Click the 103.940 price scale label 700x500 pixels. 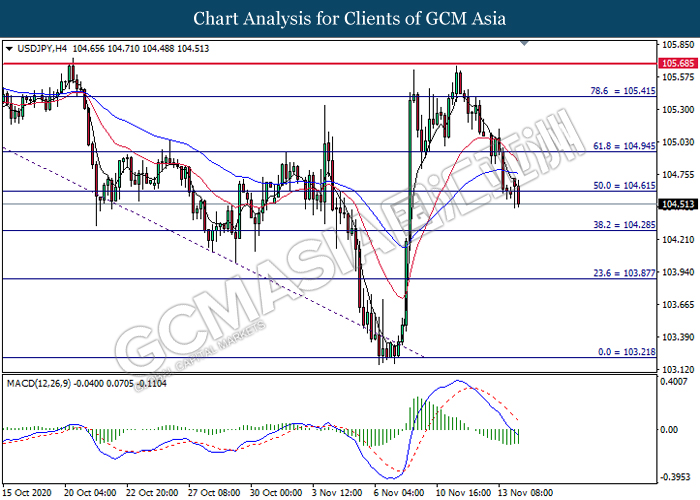[x=678, y=272]
